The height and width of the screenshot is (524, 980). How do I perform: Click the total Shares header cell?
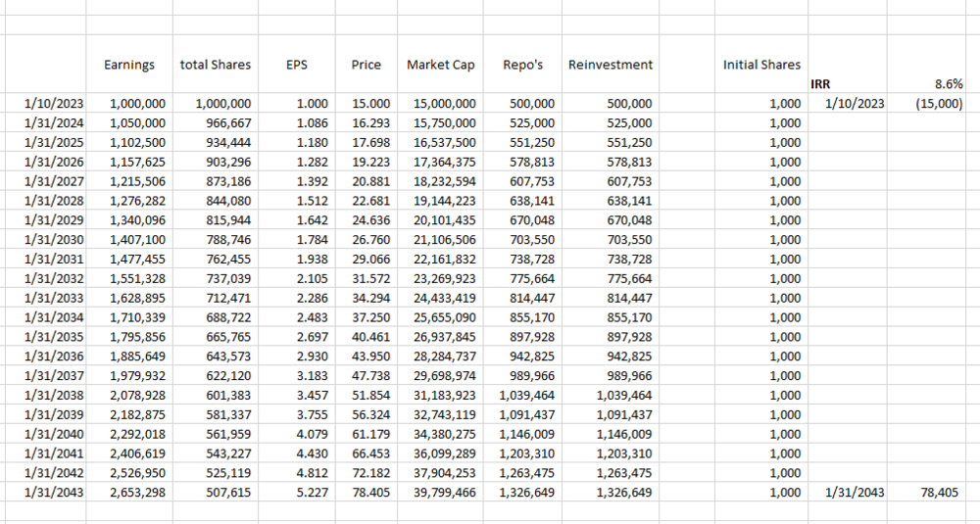tap(216, 65)
